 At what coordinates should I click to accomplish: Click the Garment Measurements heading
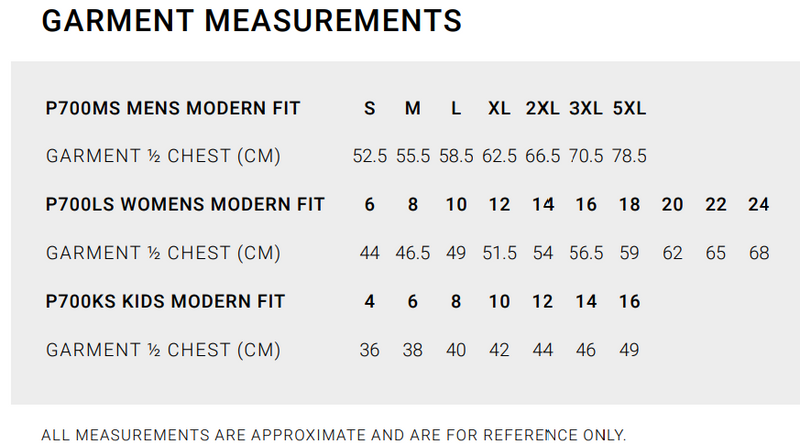tap(251, 20)
